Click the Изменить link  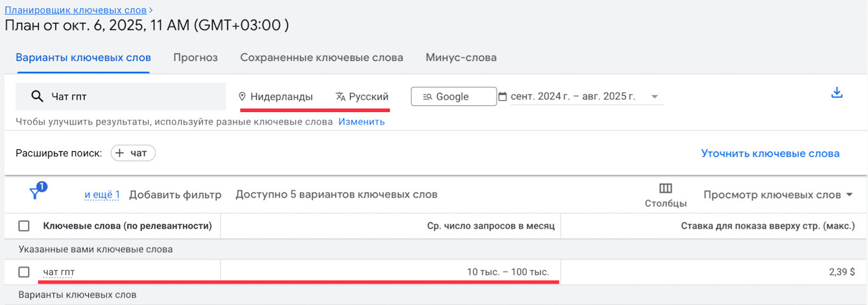point(361,121)
